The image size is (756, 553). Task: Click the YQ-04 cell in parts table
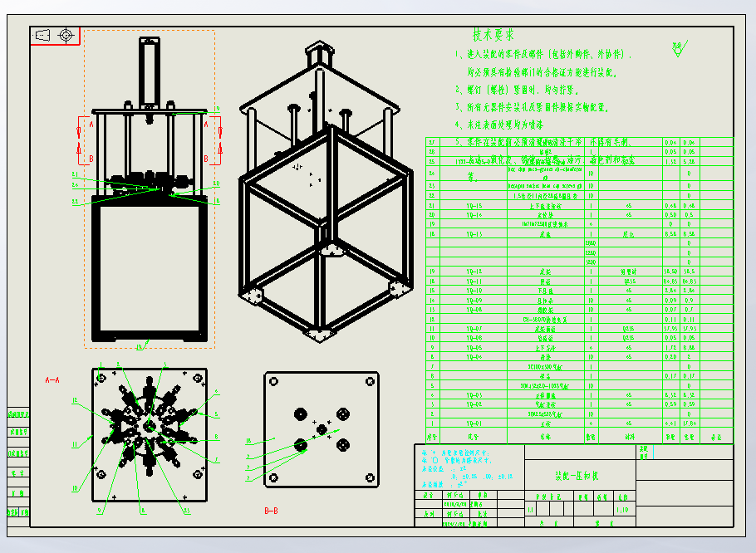point(474,357)
